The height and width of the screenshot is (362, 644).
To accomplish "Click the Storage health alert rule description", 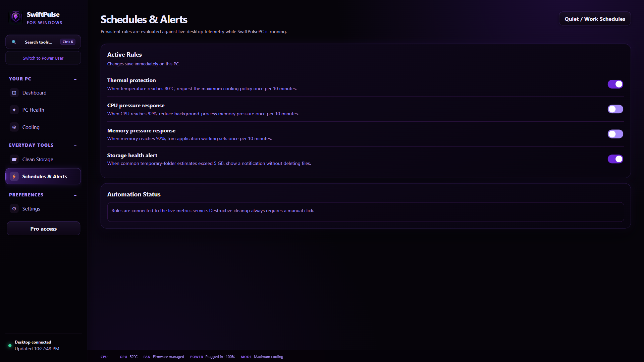I will (x=209, y=164).
